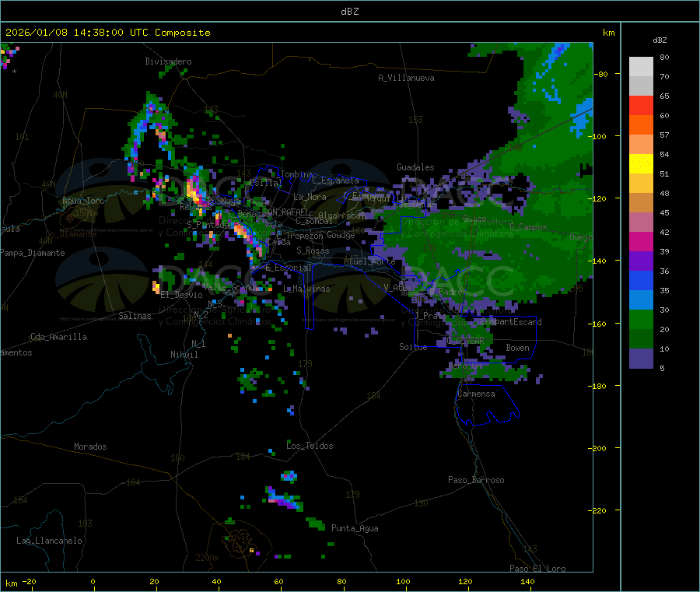700x592 pixels.
Task: Select the Agua_Toro label
Action: coord(83,201)
